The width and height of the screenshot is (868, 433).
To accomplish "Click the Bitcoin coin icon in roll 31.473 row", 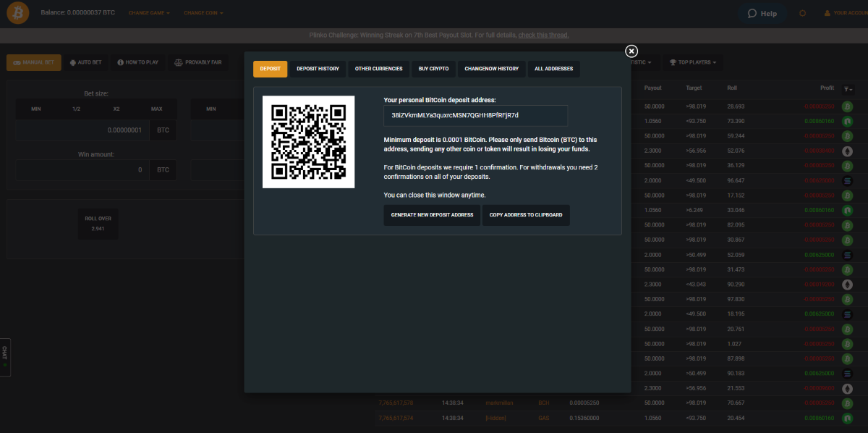I will coord(847,269).
